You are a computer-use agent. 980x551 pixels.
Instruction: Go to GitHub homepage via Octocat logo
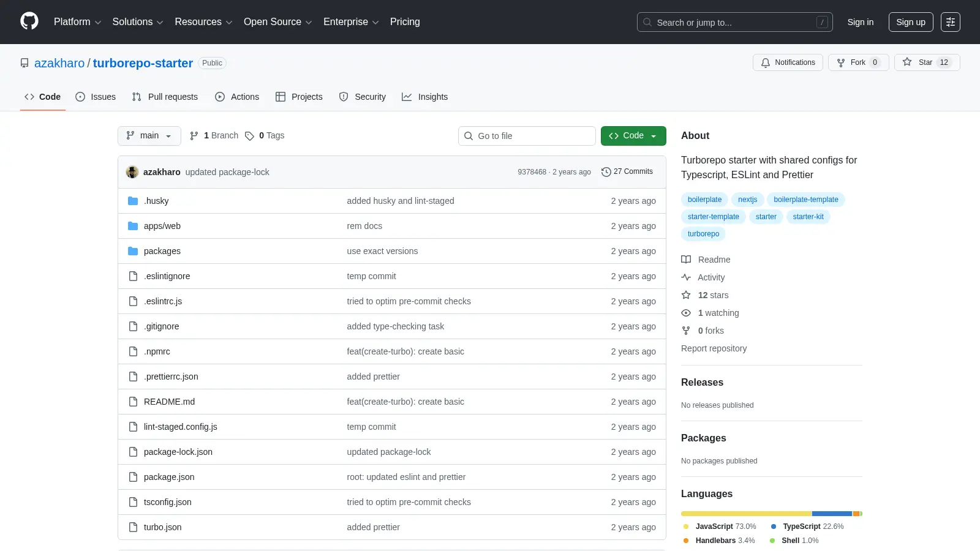pyautogui.click(x=29, y=21)
